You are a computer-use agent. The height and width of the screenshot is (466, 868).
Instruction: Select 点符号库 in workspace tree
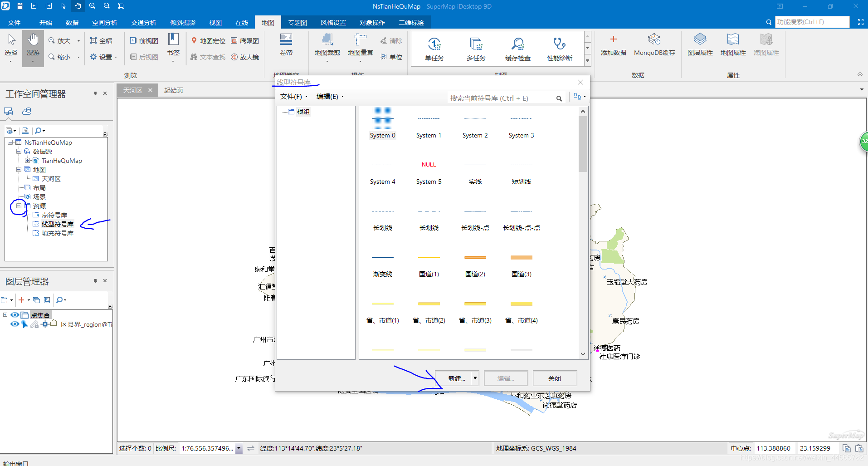(54, 215)
